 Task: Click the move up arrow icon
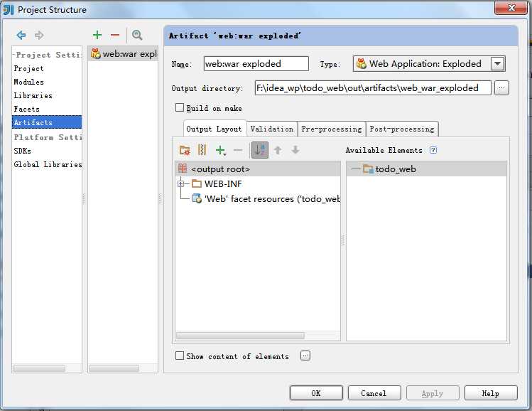click(x=278, y=150)
